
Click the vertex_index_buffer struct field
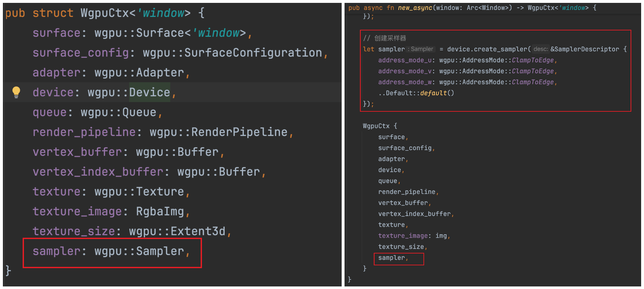pyautogui.click(x=149, y=172)
